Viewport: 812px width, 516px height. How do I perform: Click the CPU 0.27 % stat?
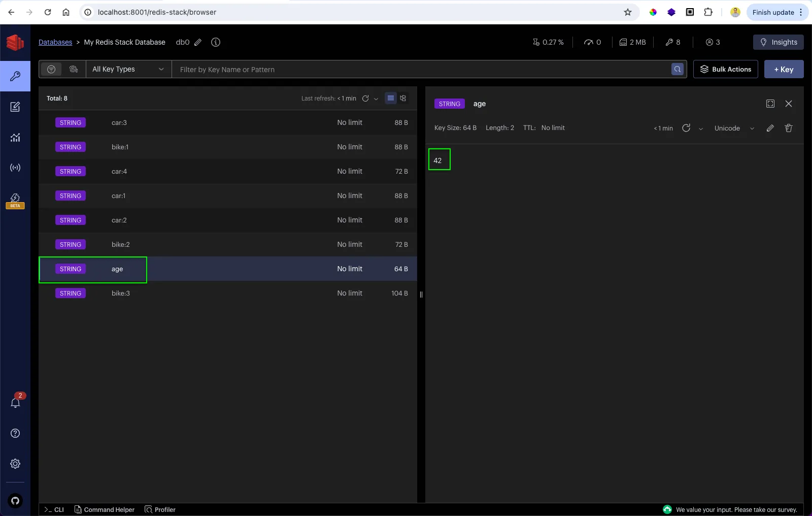pyautogui.click(x=548, y=42)
